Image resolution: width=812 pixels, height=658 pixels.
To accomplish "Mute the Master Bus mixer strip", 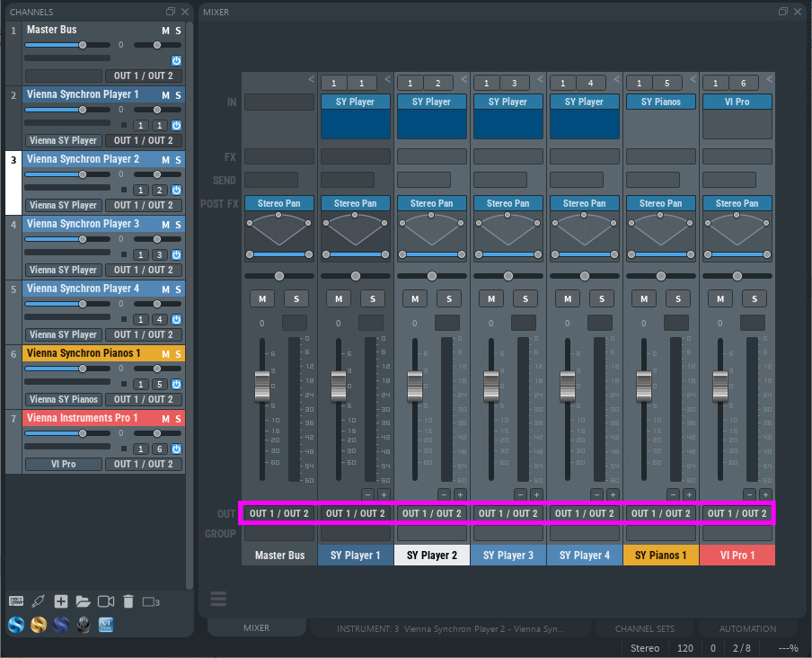I will tap(262, 298).
